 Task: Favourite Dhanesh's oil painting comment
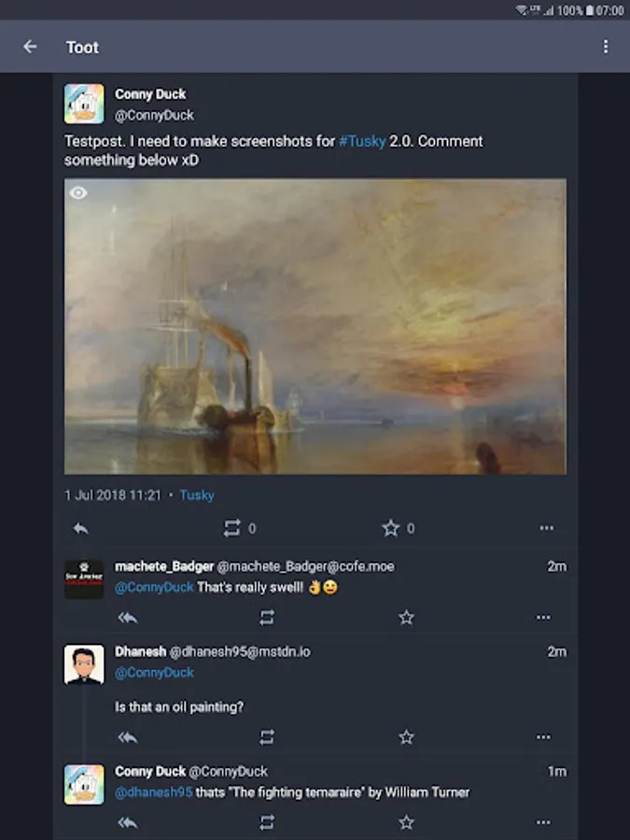pos(406,737)
